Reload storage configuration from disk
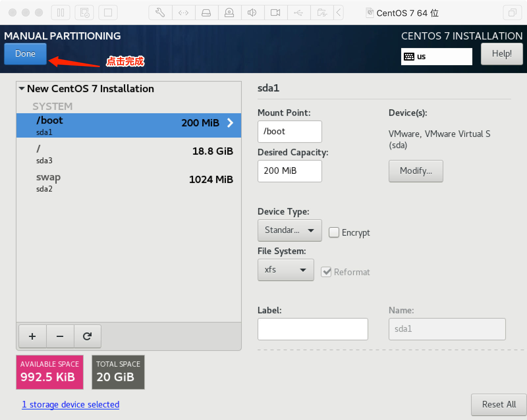 tap(87, 336)
